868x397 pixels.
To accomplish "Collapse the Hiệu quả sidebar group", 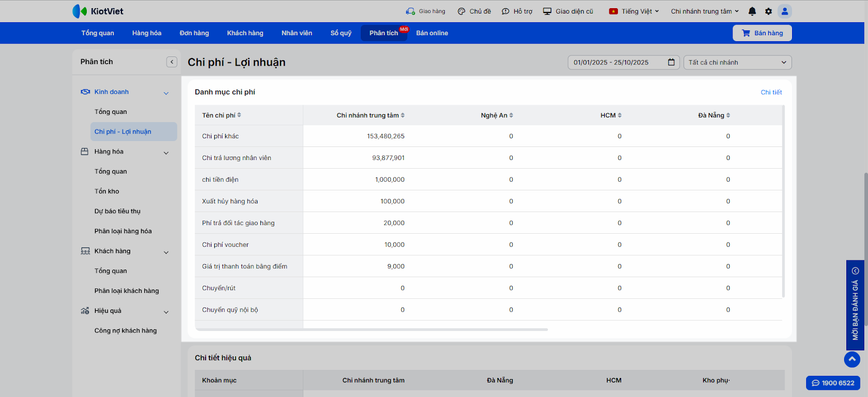I will [x=166, y=312].
